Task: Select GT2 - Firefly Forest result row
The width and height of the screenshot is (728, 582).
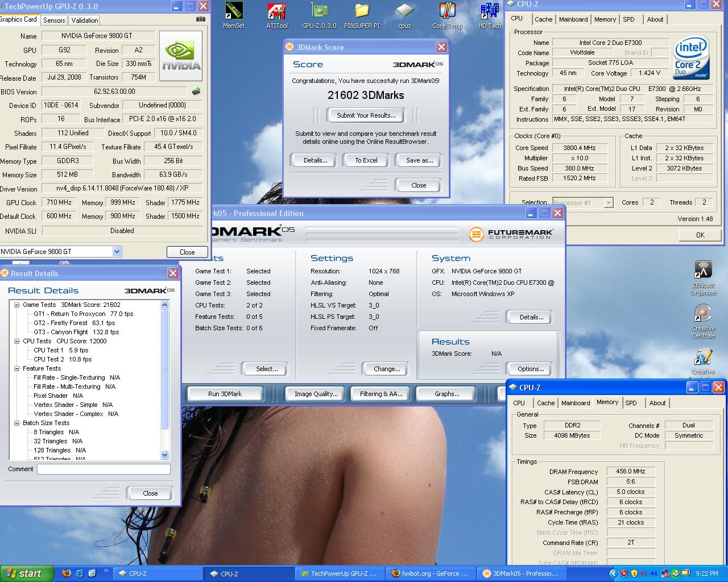Action: (x=74, y=323)
